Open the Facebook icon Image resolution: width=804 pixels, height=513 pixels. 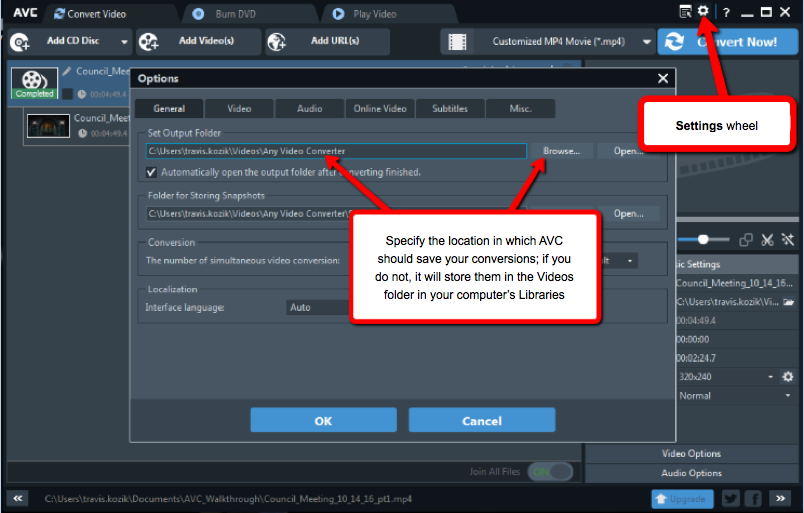(753, 499)
